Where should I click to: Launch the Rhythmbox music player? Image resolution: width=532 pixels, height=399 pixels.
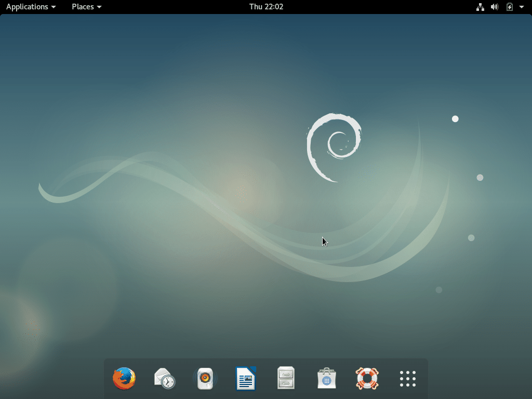coord(205,379)
